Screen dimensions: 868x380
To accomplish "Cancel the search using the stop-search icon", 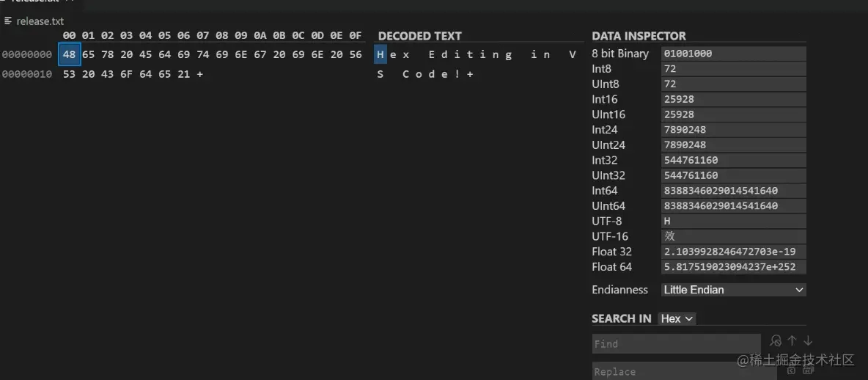I will (x=776, y=340).
